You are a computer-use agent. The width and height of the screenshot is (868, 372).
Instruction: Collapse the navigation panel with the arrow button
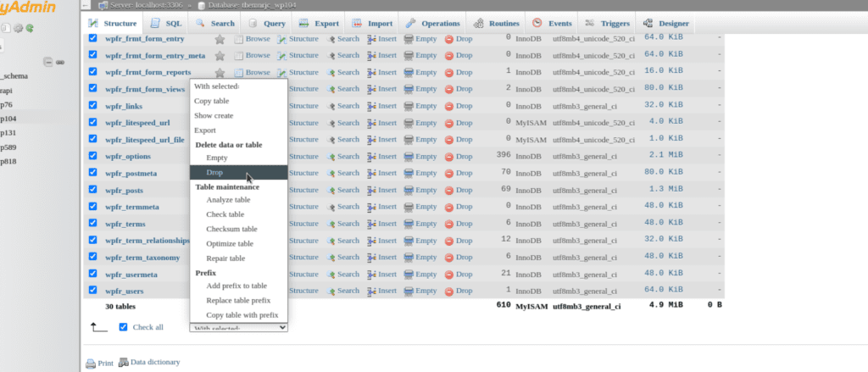[x=85, y=6]
